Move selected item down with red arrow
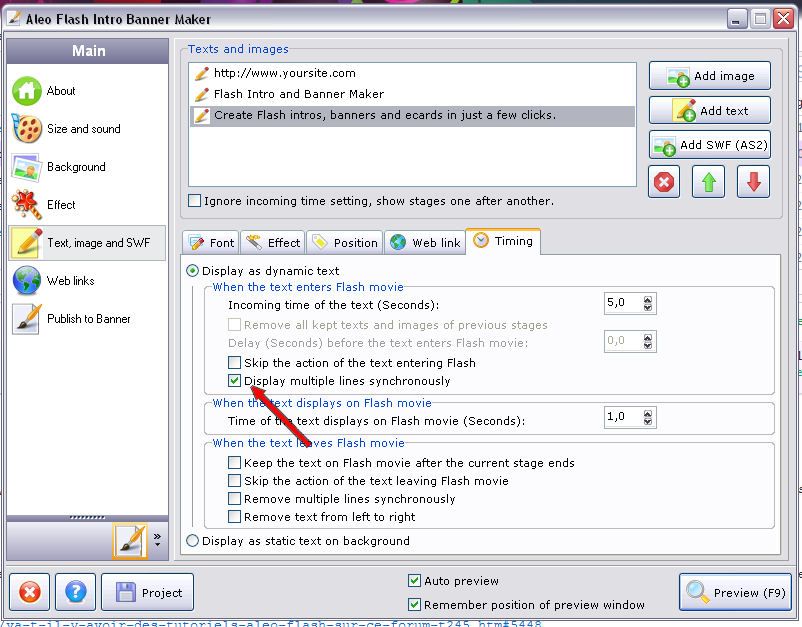 753,182
